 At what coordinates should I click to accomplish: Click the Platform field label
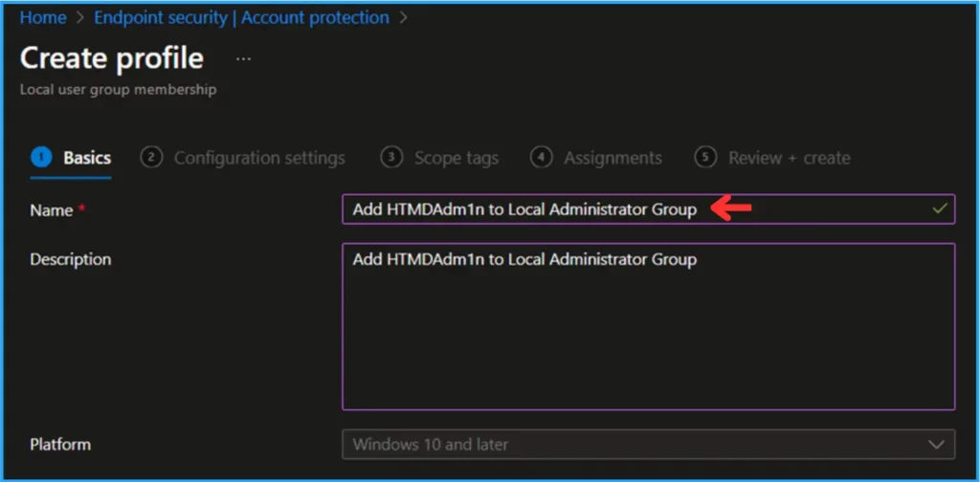pyautogui.click(x=60, y=445)
